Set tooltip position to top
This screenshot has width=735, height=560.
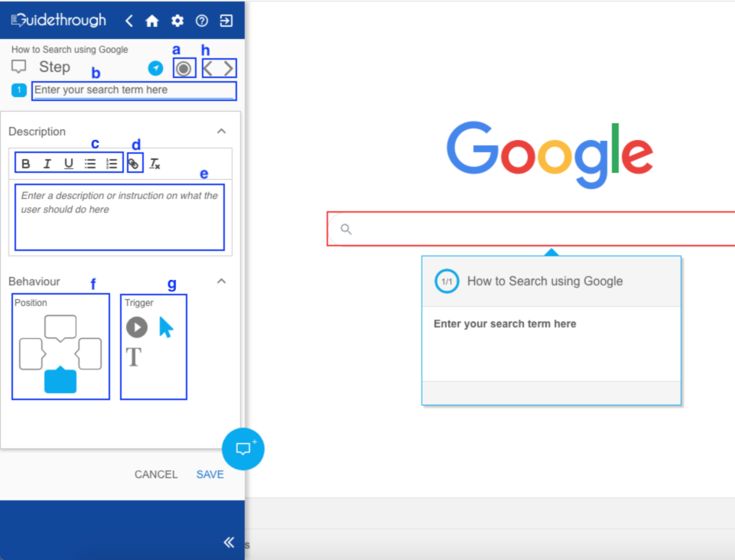click(60, 327)
